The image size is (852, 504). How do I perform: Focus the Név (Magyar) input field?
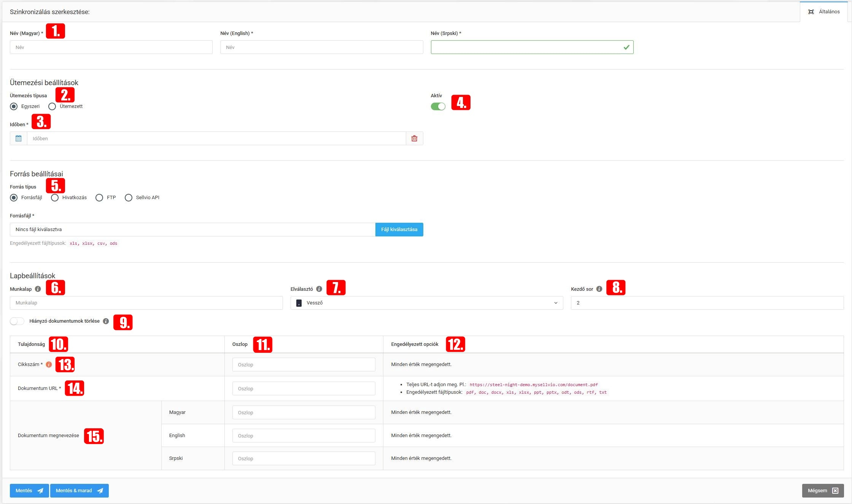(111, 47)
